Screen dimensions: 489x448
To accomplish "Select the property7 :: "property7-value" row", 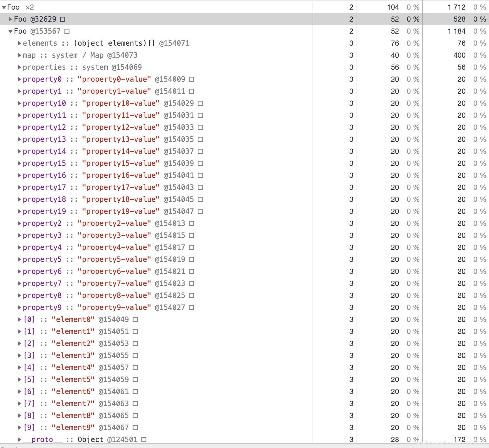I will pos(244,283).
